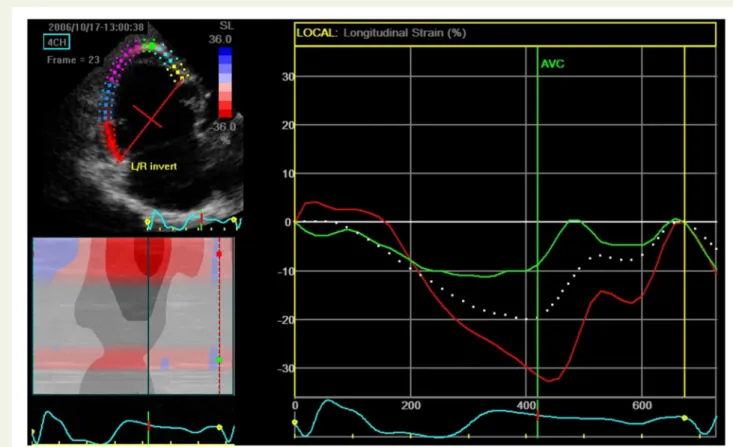Click the red dot atop the dashed line in map
733x447 pixels.
click(x=219, y=254)
